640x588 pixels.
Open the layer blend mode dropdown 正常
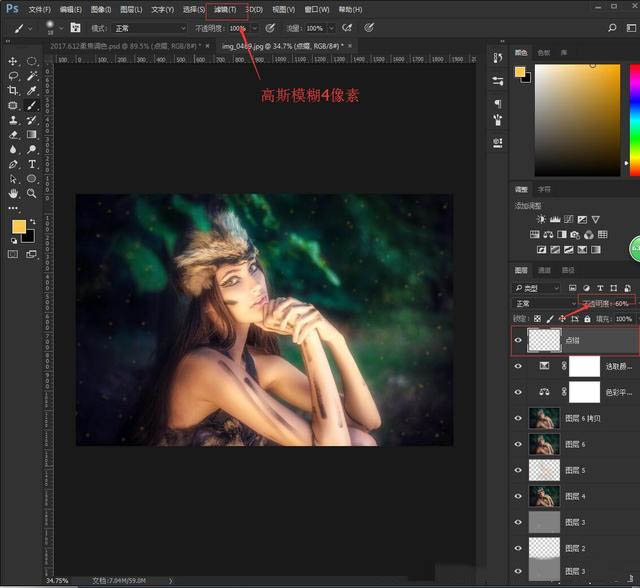[544, 303]
